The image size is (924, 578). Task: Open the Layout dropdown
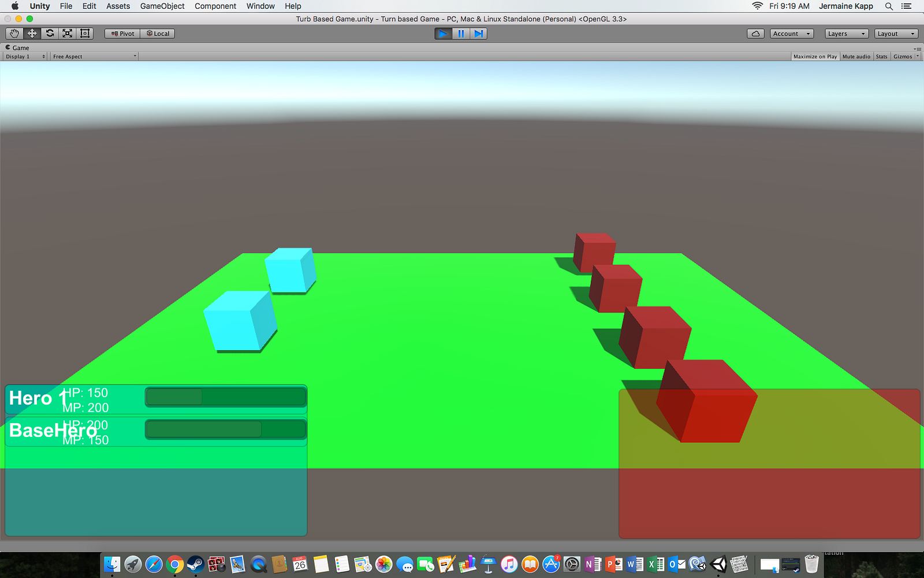coord(896,34)
